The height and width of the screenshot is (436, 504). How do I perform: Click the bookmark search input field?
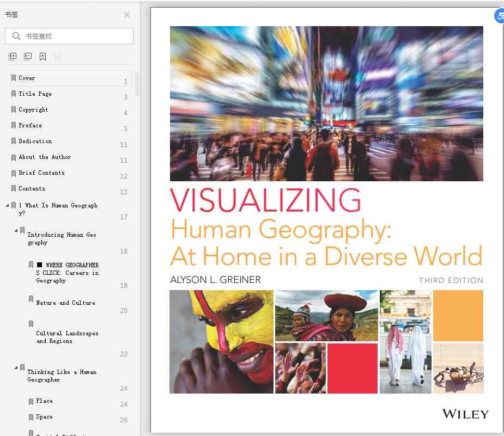pos(69,36)
